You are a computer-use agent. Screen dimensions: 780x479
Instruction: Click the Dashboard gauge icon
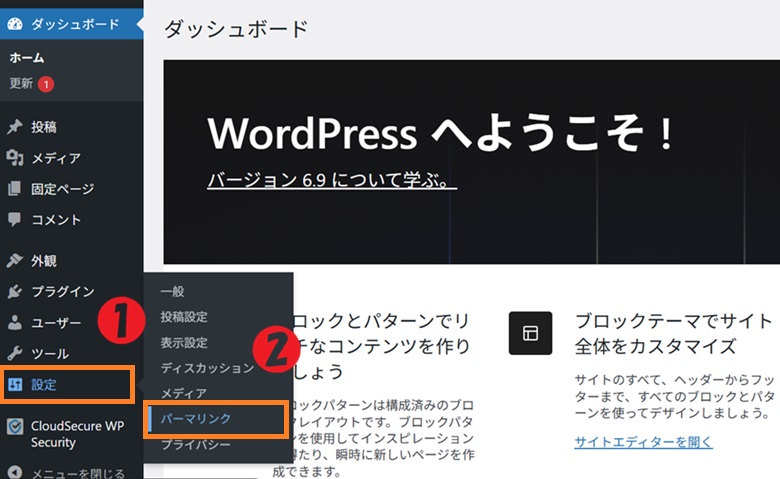point(15,24)
